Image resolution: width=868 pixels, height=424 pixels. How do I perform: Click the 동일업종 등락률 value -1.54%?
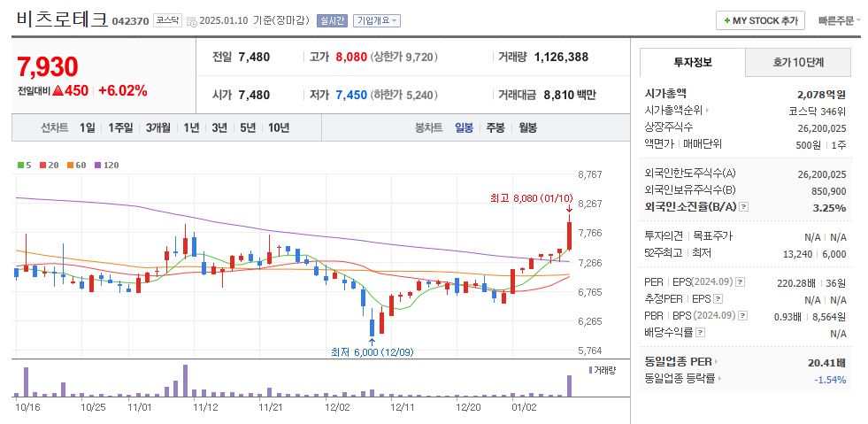[x=830, y=380]
